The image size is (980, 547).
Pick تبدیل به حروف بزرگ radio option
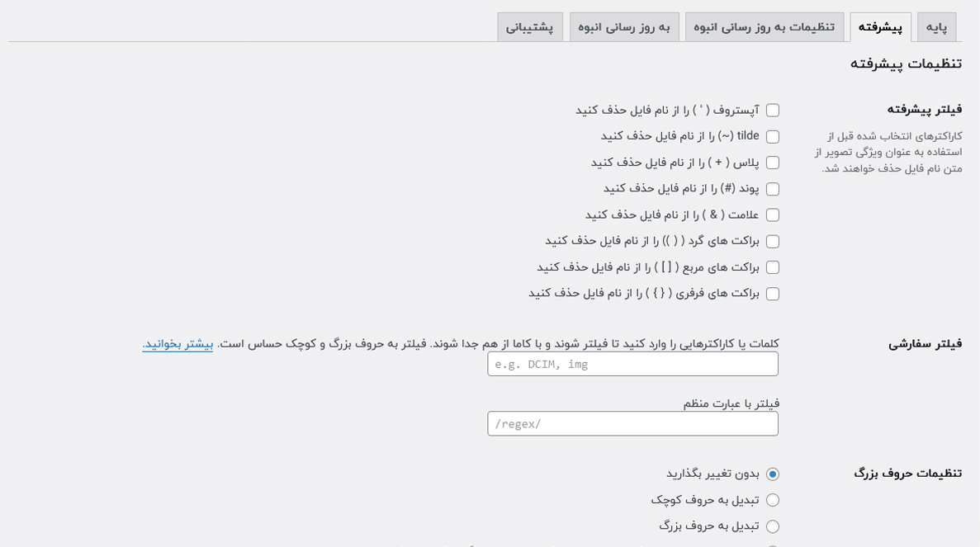point(773,527)
